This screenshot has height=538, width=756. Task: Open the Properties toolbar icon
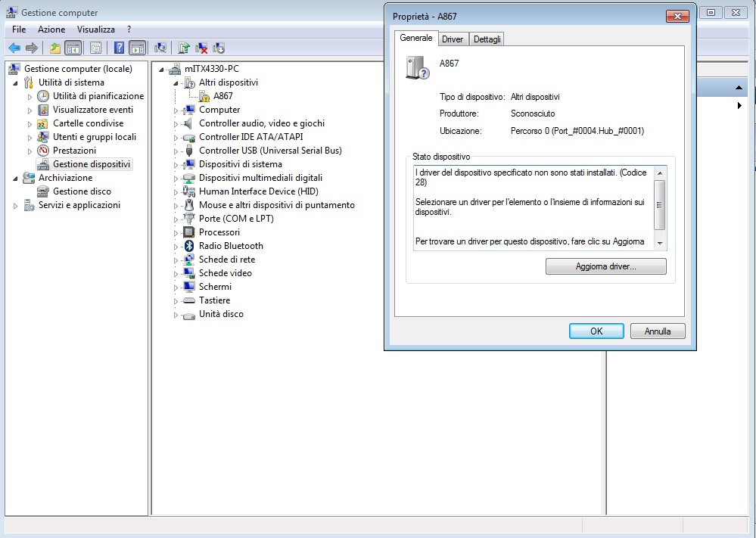tap(95, 48)
